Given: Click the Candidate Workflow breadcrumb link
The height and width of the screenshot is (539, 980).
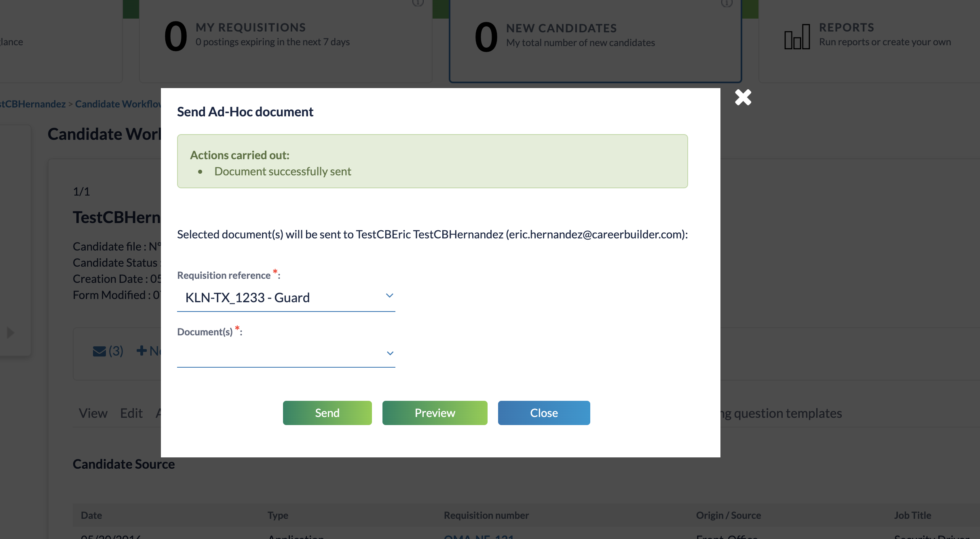Looking at the screenshot, I should [118, 104].
